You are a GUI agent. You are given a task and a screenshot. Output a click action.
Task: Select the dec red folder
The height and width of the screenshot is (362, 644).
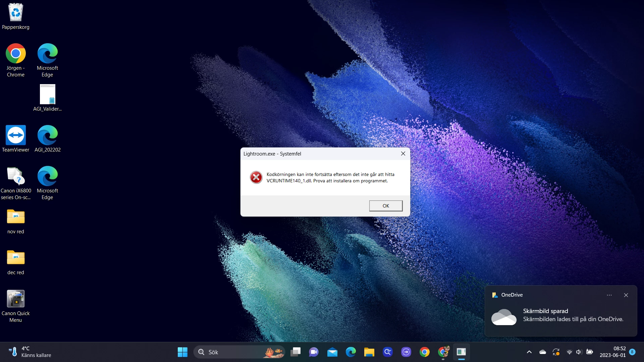[x=15, y=258]
